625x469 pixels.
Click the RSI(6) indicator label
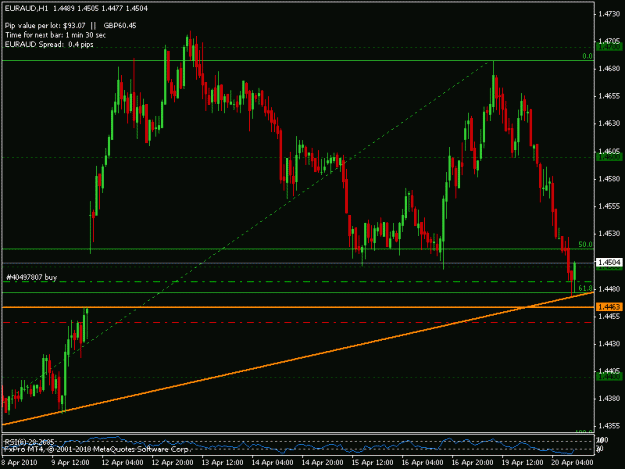[29, 442]
